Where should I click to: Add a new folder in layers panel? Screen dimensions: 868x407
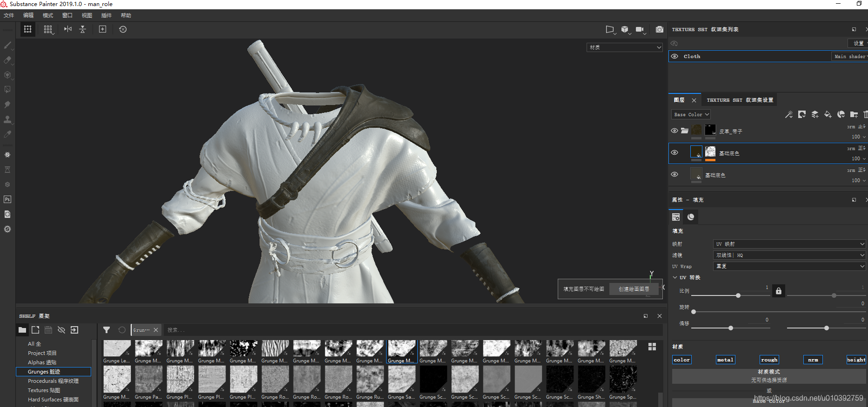(854, 114)
